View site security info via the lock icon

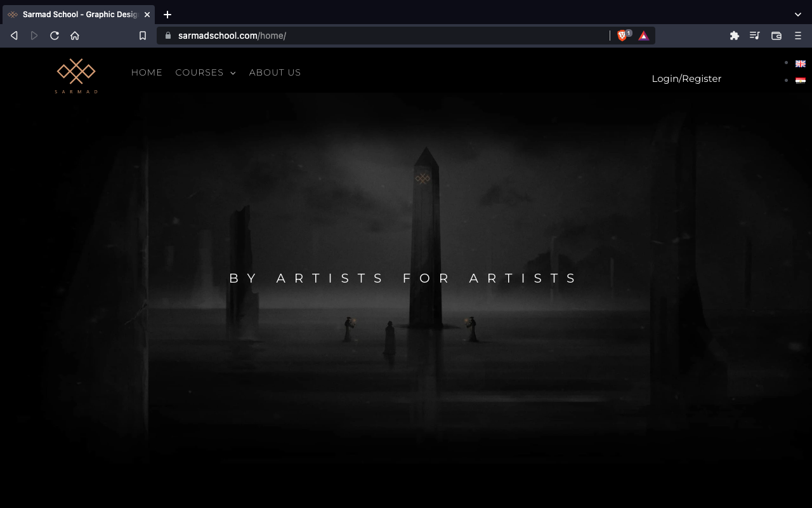(x=168, y=36)
